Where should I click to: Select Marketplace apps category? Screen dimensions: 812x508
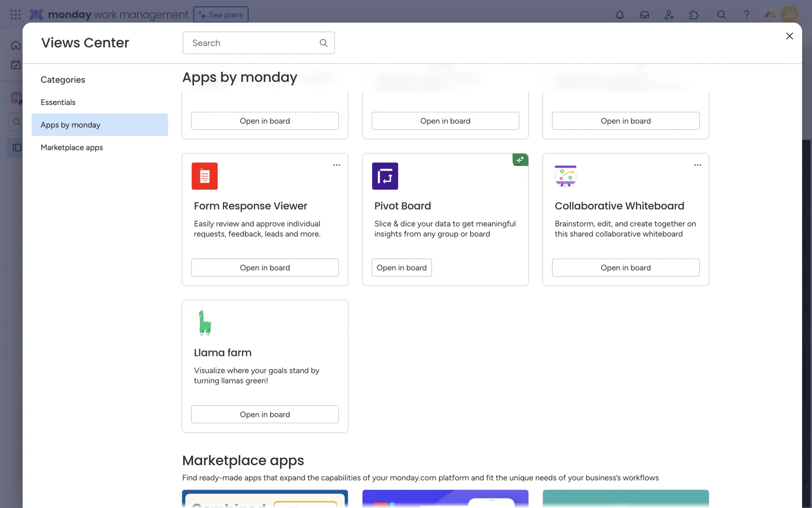coord(72,147)
